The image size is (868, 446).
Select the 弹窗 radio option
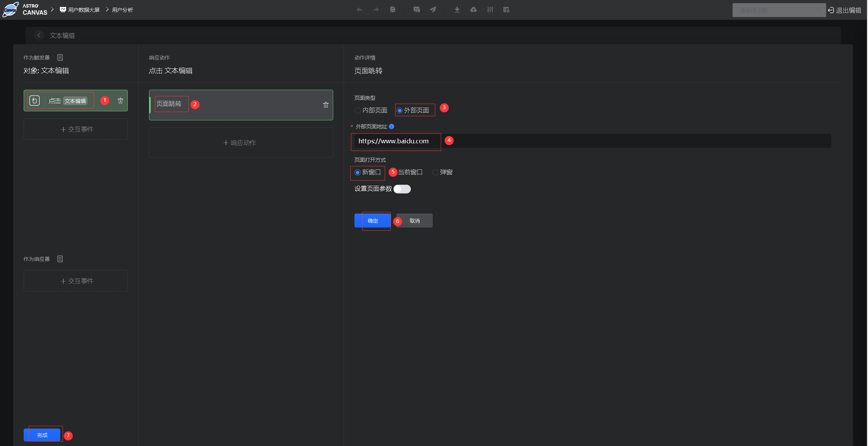point(435,172)
